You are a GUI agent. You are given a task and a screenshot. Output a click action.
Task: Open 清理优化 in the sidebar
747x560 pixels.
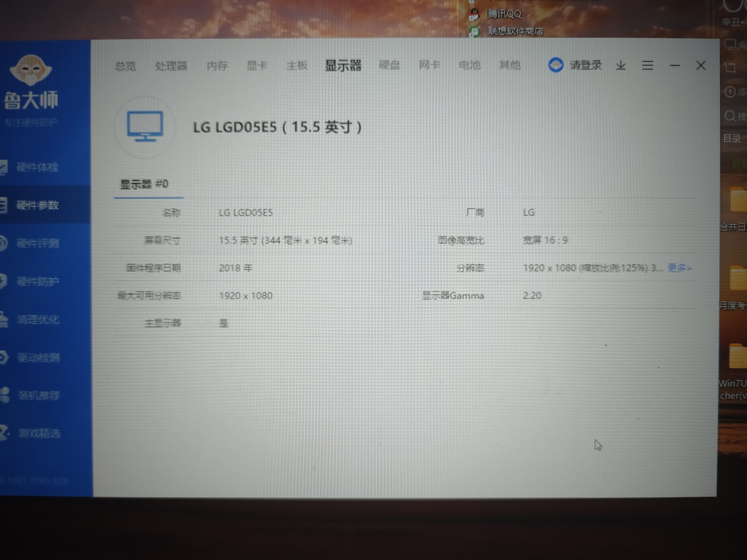[38, 320]
